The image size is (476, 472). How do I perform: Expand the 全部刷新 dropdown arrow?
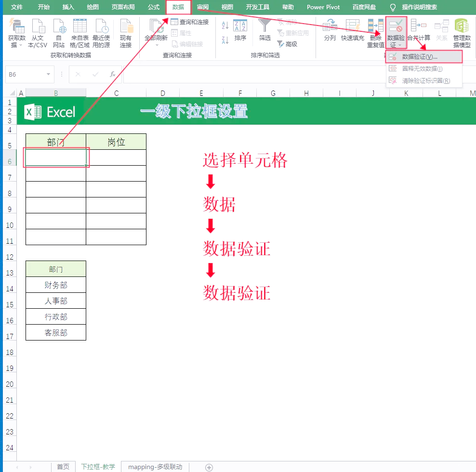tap(157, 45)
